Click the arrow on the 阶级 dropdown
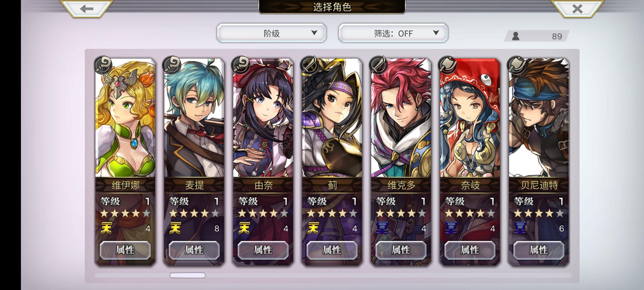Image resolution: width=644 pixels, height=290 pixels. tap(314, 32)
